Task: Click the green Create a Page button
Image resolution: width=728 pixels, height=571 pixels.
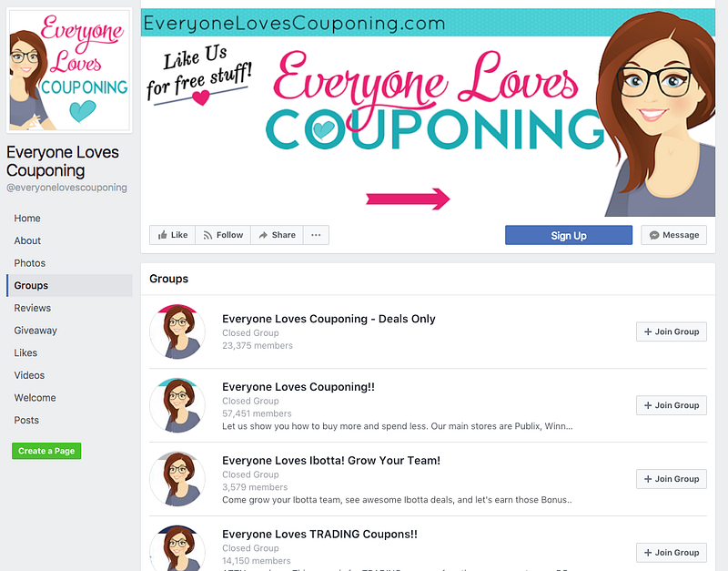Action: tap(46, 451)
